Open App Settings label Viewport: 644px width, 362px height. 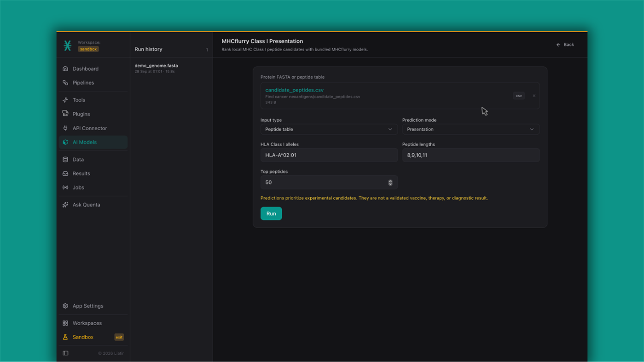(88, 306)
